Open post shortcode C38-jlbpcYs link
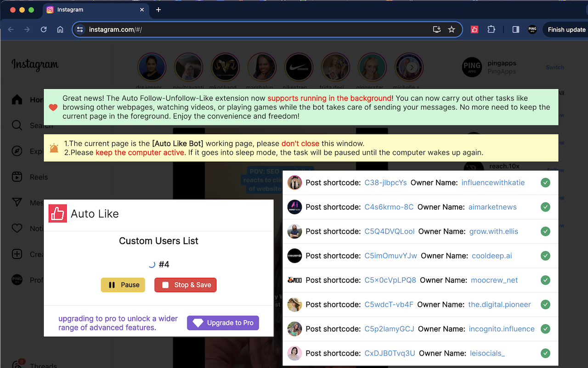 (385, 183)
